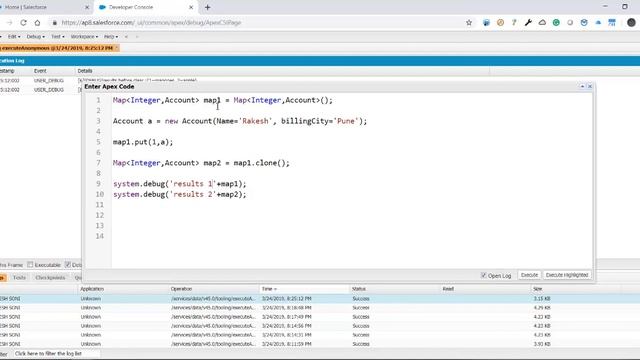This screenshot has height=360, width=640.
Task: Close the executeAnonymous log tab
Action: click(117, 48)
